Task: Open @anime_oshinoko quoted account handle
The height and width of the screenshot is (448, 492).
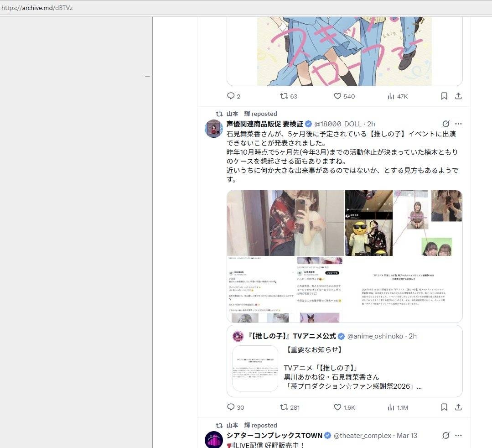Action: 375,336
